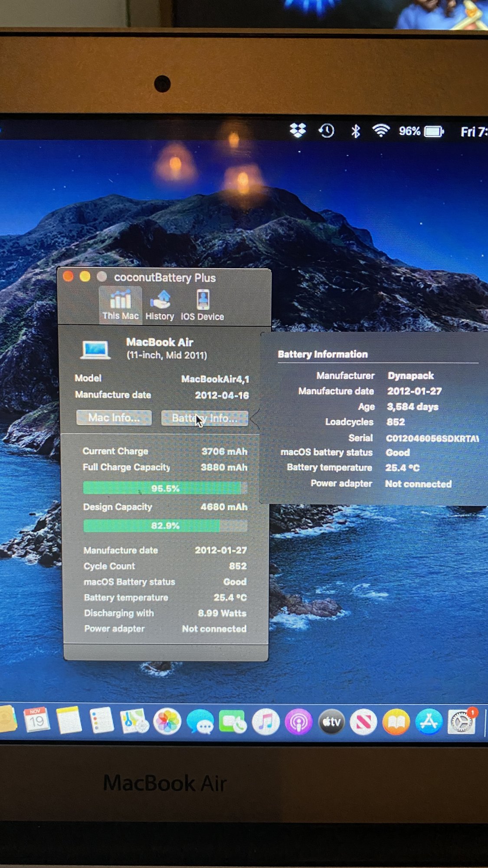Click the Full Charge Capacity label

126,467
